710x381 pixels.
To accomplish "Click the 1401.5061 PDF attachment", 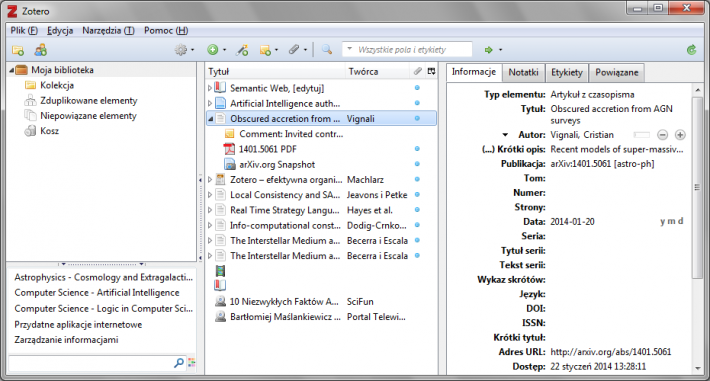I will pos(267,149).
